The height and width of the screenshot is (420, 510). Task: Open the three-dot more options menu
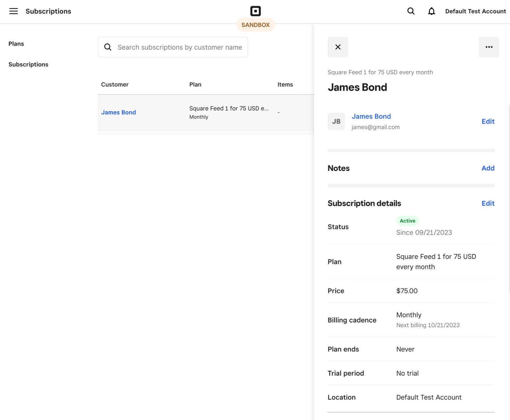pos(489,47)
